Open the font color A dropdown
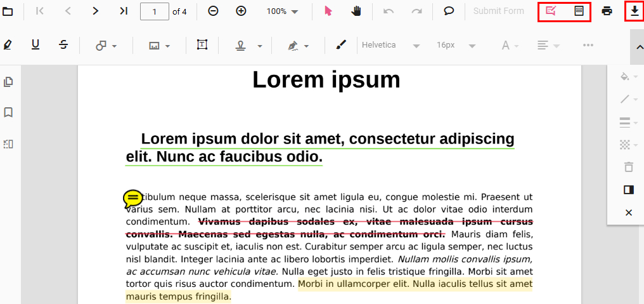This screenshot has height=304, width=644. click(510, 45)
